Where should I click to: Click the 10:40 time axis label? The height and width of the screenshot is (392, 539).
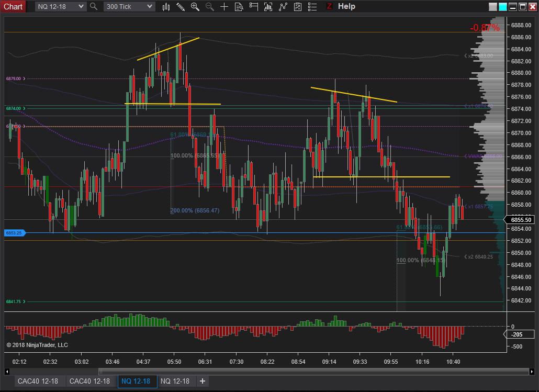453,362
